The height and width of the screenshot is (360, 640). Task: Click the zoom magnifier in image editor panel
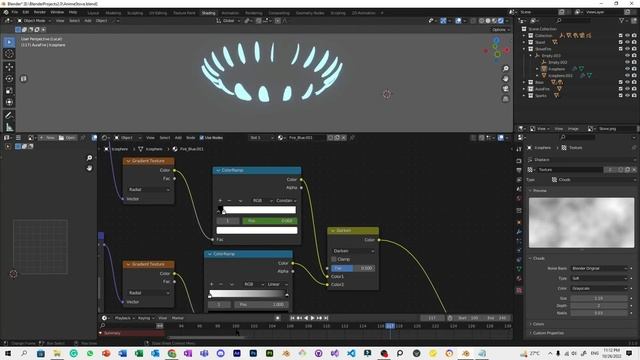pos(89,158)
